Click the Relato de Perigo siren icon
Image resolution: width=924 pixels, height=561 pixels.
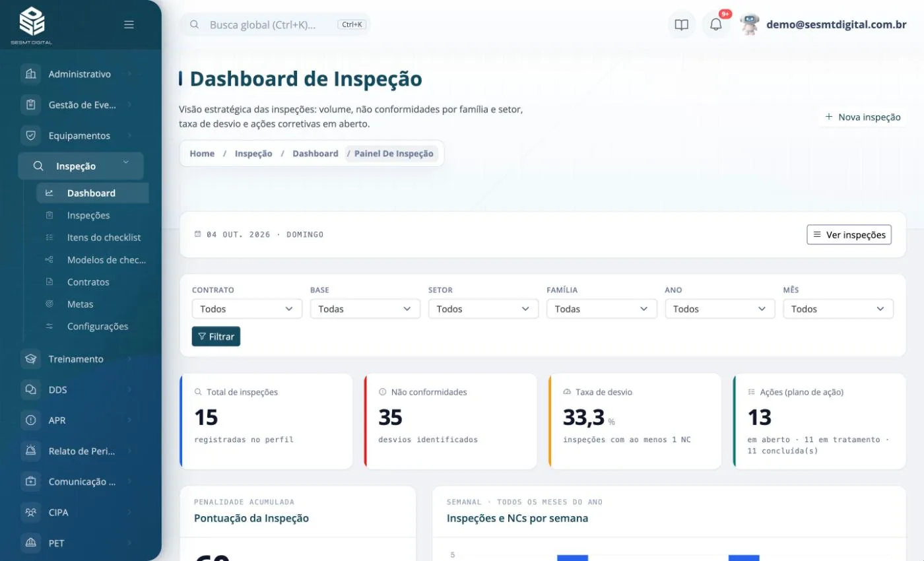point(30,451)
